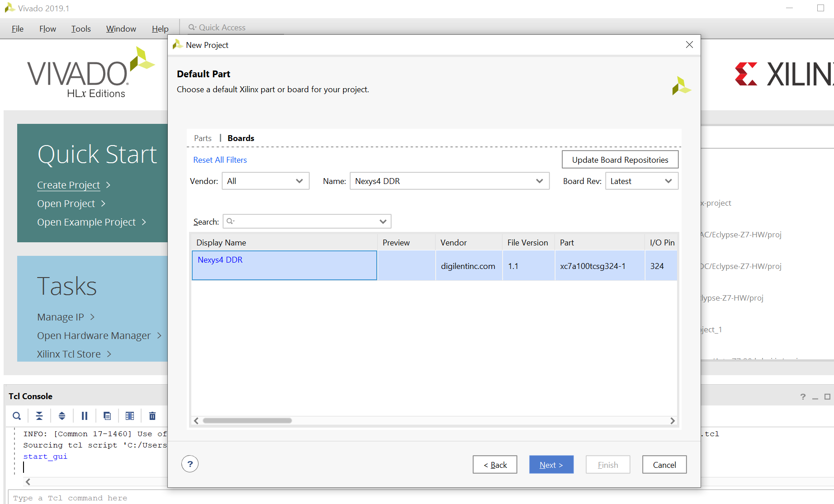Image resolution: width=834 pixels, height=504 pixels.
Task: Open the Flow menu
Action: (47, 29)
